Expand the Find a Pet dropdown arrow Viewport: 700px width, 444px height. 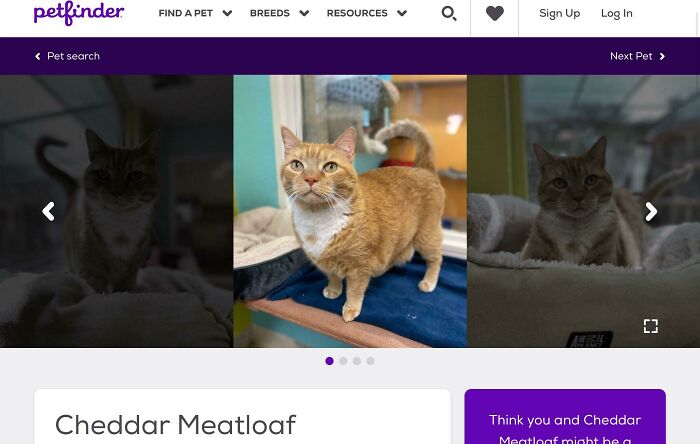tap(227, 13)
